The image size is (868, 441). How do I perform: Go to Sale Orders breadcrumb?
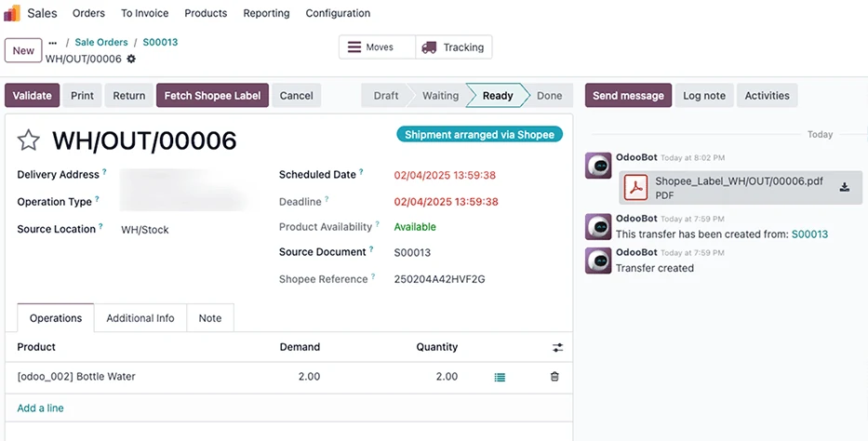point(101,42)
